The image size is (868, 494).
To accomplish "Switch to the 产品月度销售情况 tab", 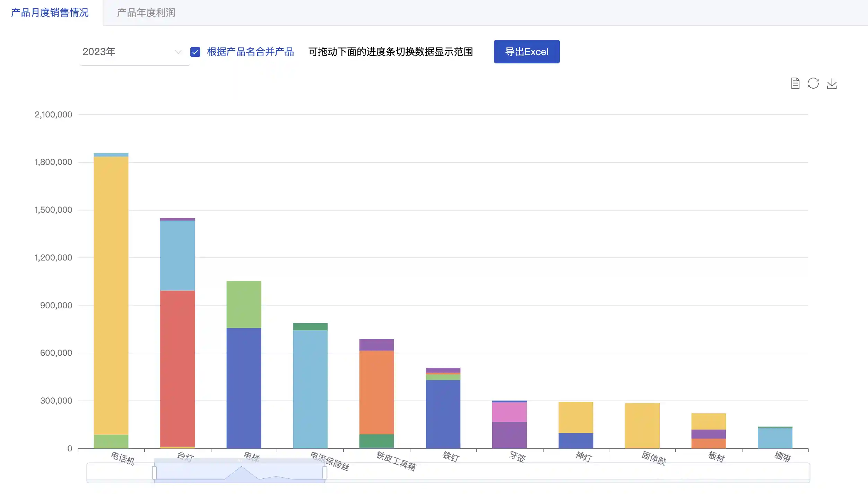I will pos(50,13).
